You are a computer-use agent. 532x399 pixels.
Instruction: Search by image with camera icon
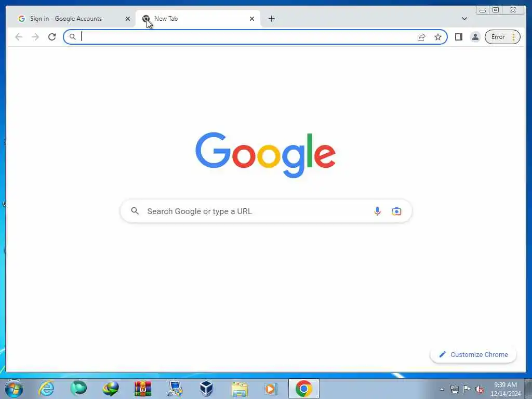[x=396, y=211]
